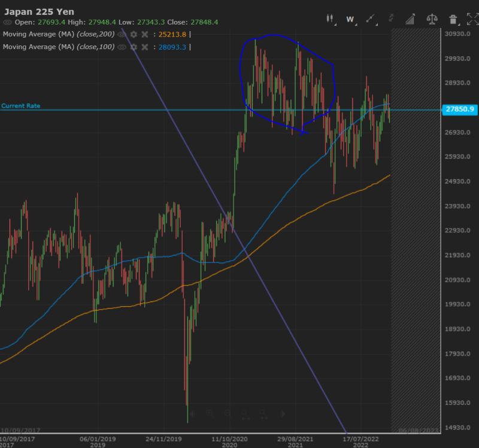The image size is (479, 448).
Task: Click the swap arrows icon in the toolbar
Action: (x=392, y=19)
